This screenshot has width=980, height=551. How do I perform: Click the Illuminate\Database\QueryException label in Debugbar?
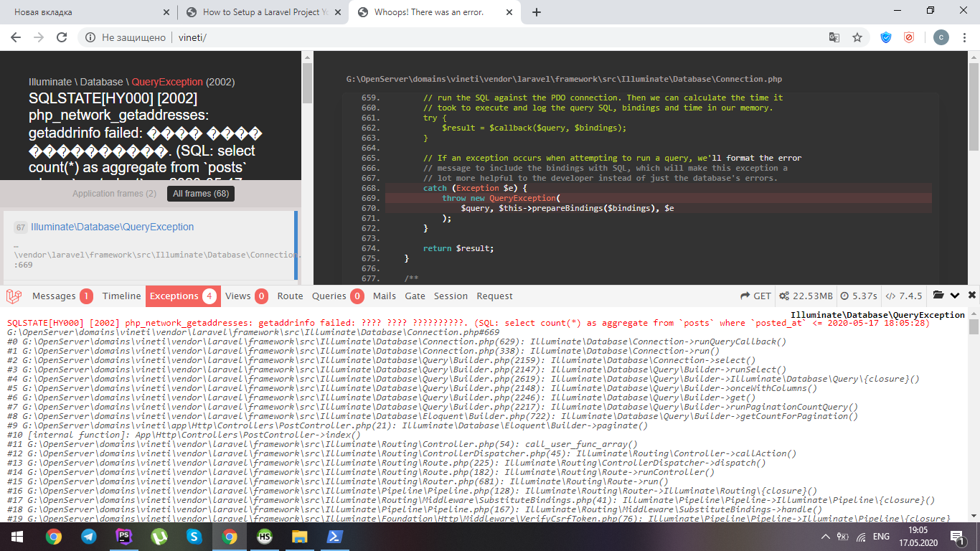(877, 315)
